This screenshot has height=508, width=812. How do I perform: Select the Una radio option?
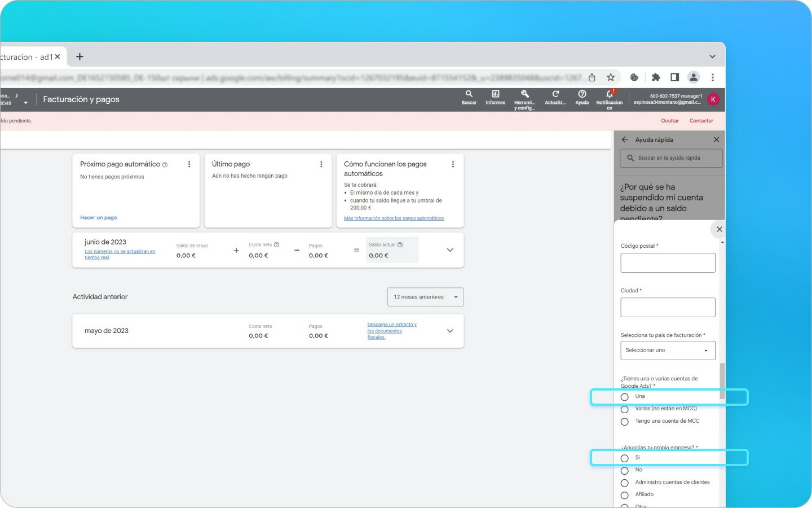pos(624,397)
